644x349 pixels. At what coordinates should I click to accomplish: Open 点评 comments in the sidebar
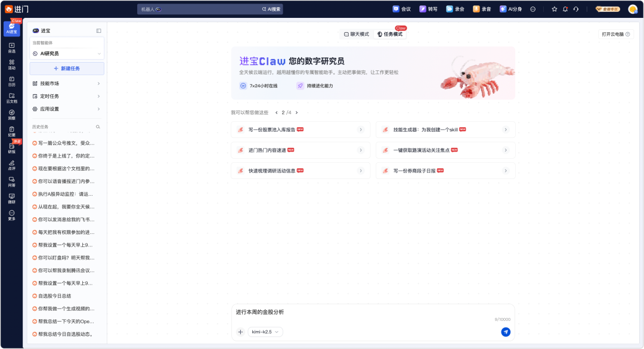pos(11,165)
